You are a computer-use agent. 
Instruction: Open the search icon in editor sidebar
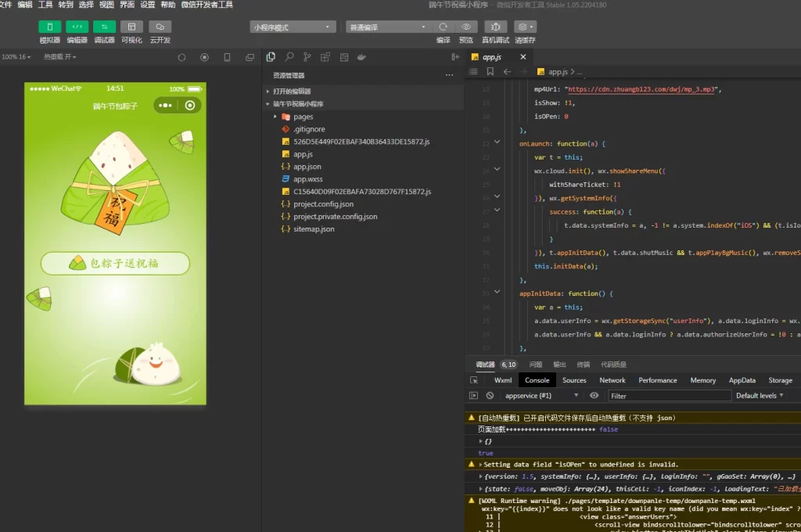(x=289, y=57)
